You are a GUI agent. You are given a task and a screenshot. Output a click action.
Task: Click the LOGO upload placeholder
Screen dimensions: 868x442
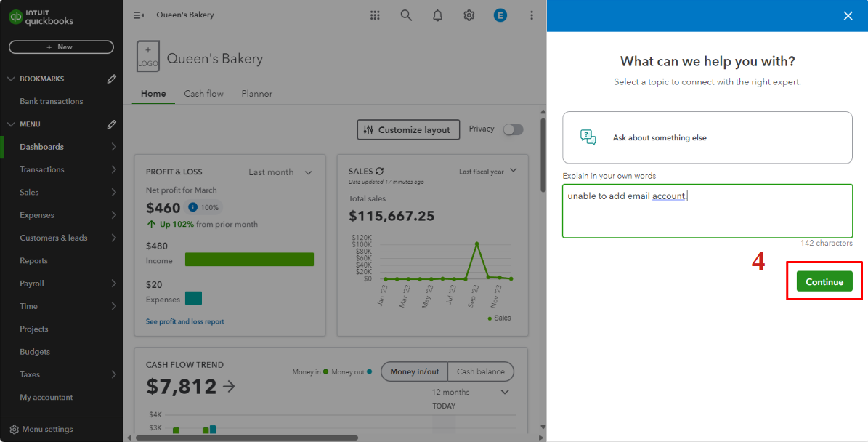pyautogui.click(x=147, y=55)
